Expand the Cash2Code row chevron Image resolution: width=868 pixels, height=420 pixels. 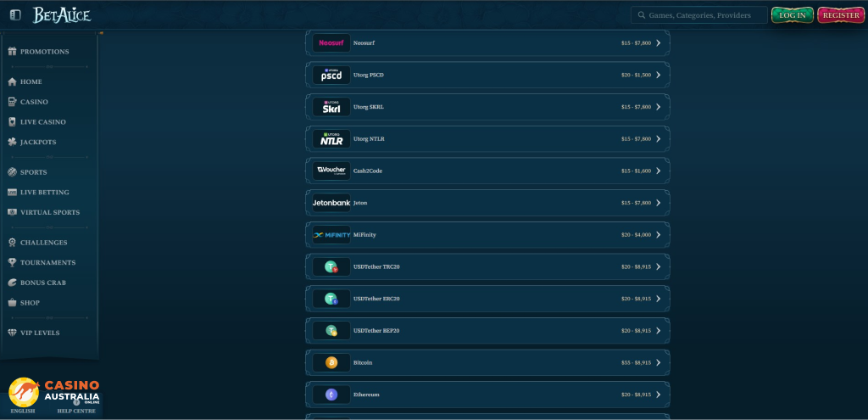point(658,171)
